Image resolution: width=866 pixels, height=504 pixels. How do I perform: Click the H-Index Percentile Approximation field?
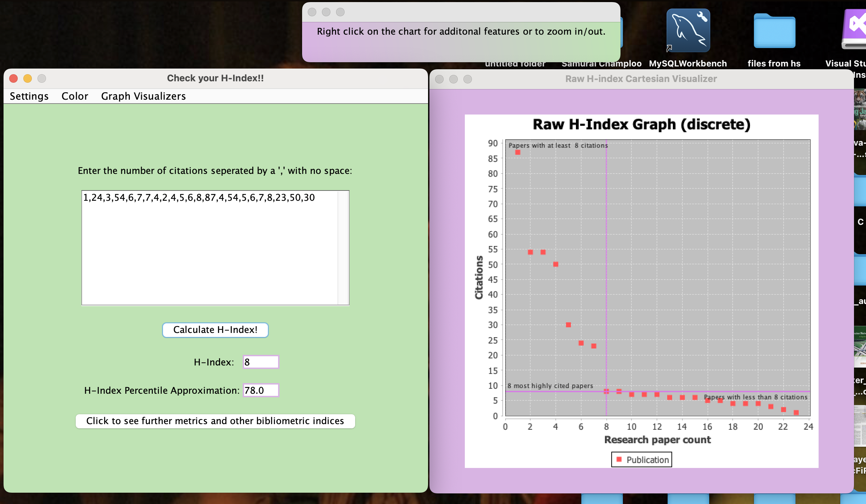pos(261,390)
